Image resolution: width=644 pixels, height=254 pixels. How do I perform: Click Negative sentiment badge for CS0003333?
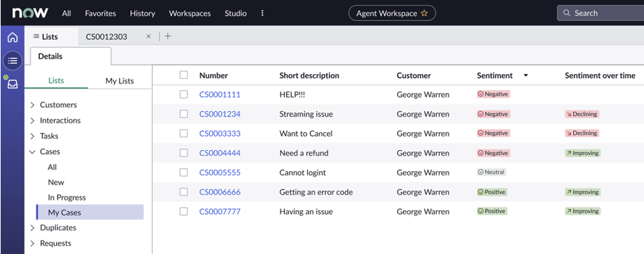point(493,133)
